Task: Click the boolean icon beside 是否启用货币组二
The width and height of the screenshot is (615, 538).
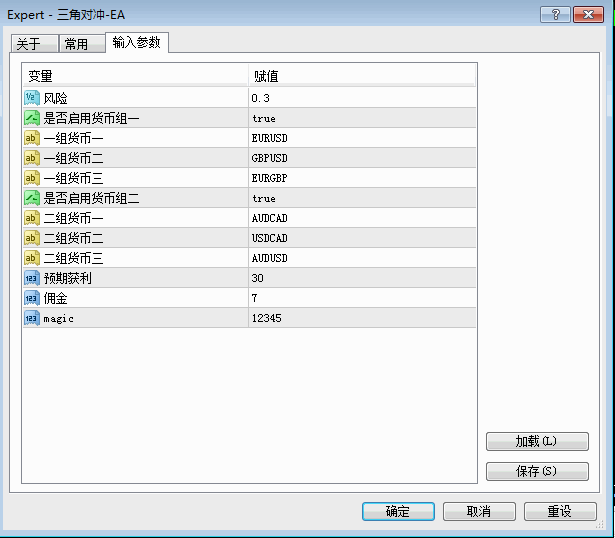Action: [31, 198]
